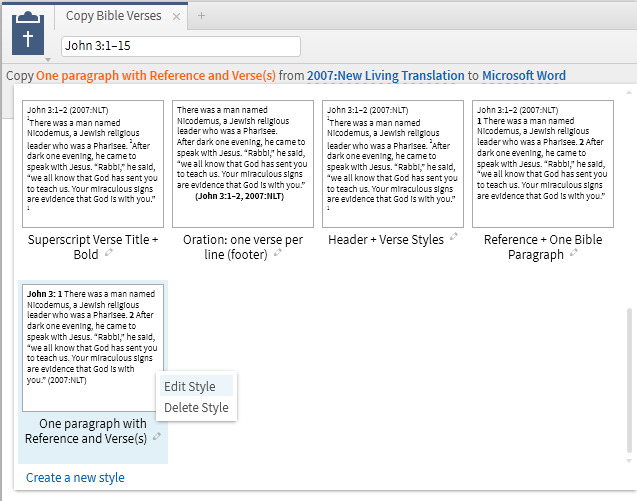Change the Microsoft Word destination
The width and height of the screenshot is (637, 501).
pyautogui.click(x=524, y=76)
